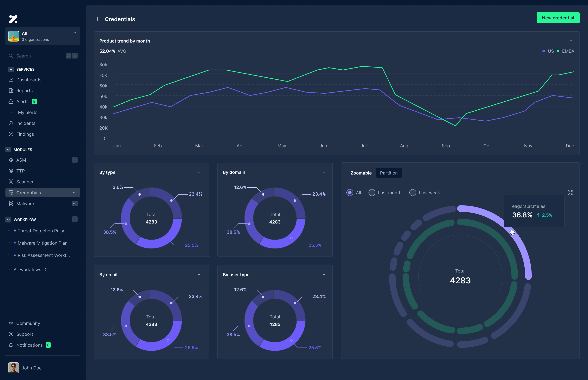Switch to the Partition tab

click(389, 173)
